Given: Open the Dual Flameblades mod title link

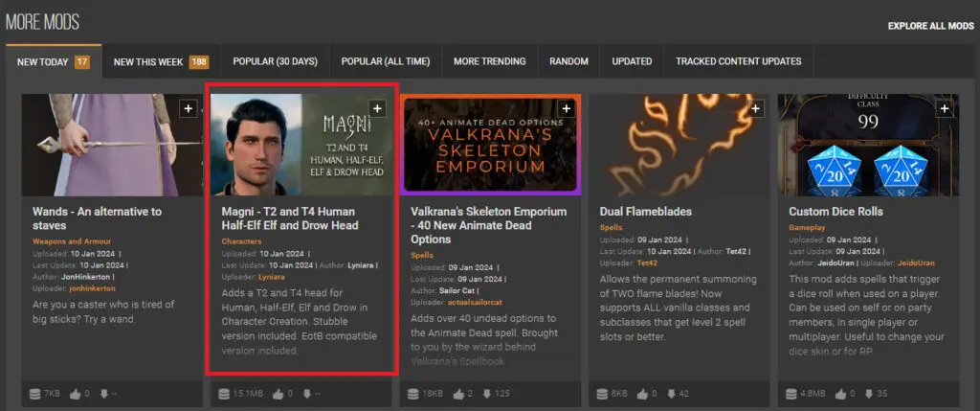Looking at the screenshot, I should (x=643, y=211).
